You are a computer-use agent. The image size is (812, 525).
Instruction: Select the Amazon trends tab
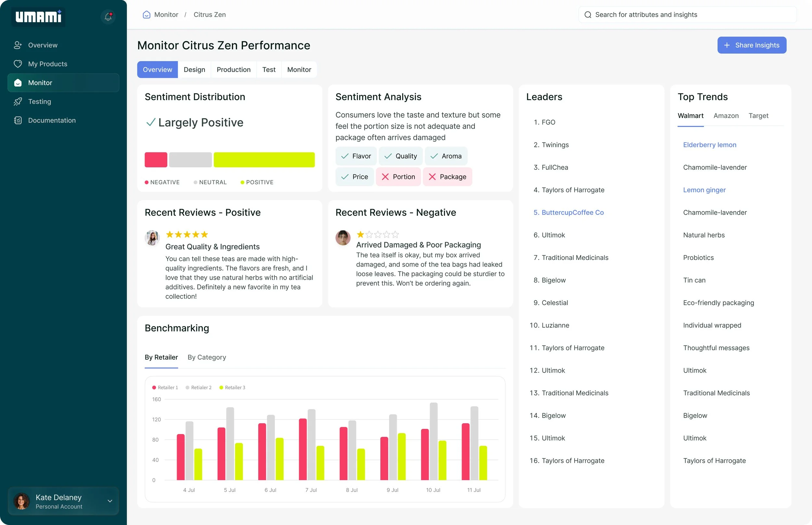(x=726, y=116)
